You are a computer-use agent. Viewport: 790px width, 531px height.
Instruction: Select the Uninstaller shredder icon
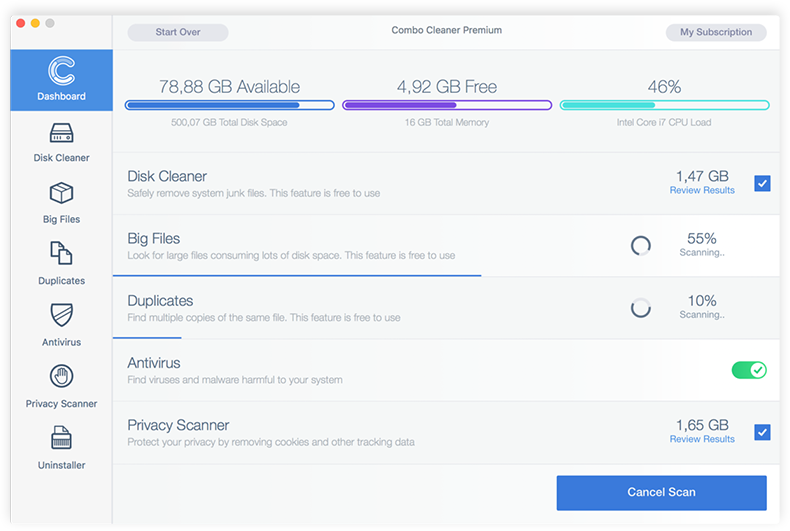[61, 437]
